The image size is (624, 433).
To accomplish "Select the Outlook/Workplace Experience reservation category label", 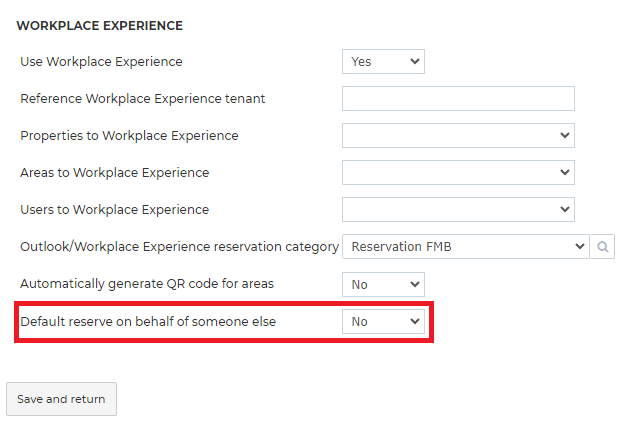I will coord(179,247).
